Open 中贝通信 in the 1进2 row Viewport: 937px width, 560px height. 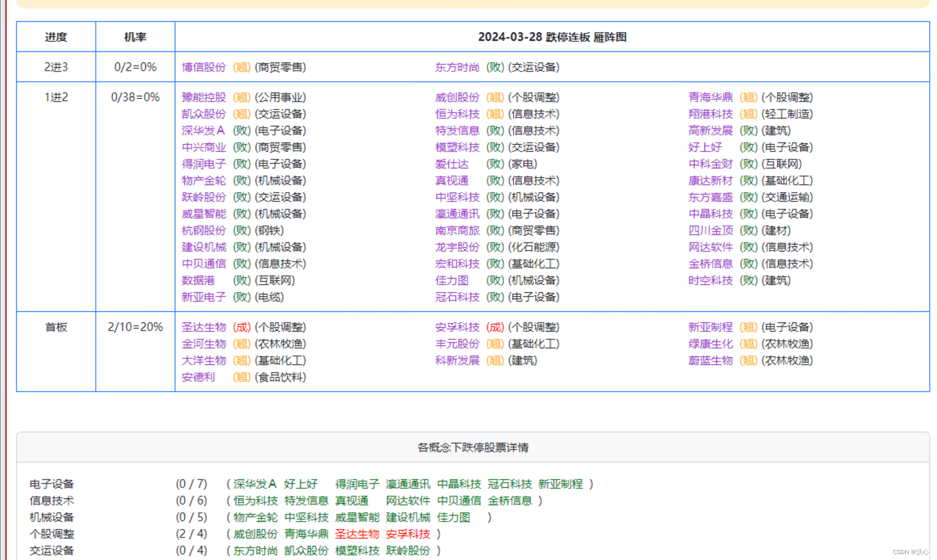coord(203,264)
